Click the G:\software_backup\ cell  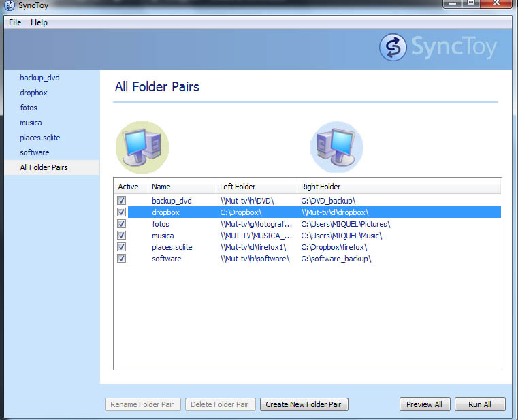pos(336,259)
